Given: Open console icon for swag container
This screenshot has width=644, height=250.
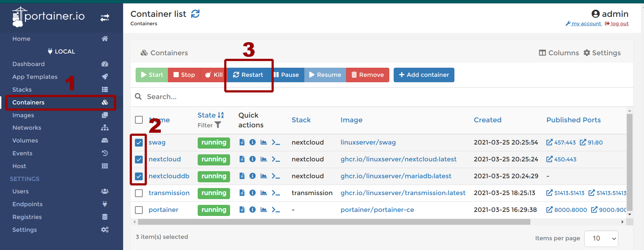Looking at the screenshot, I should (x=276, y=142).
